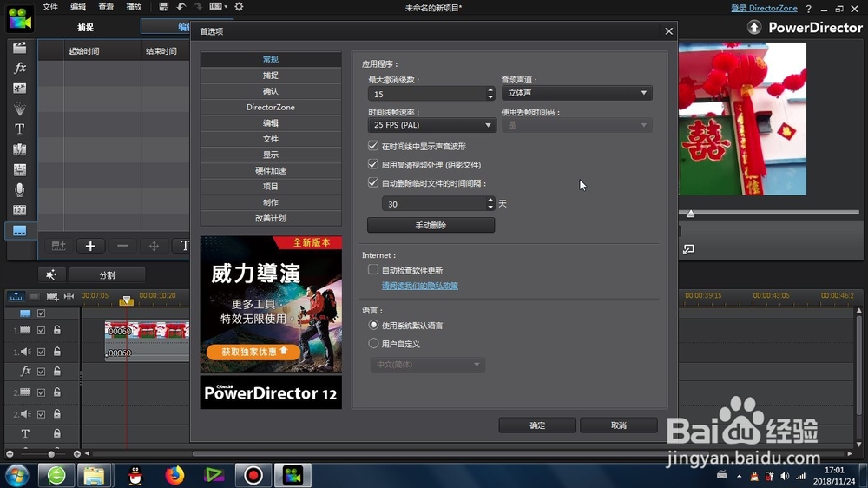Open the audio channel stereo dropdown

pos(577,93)
